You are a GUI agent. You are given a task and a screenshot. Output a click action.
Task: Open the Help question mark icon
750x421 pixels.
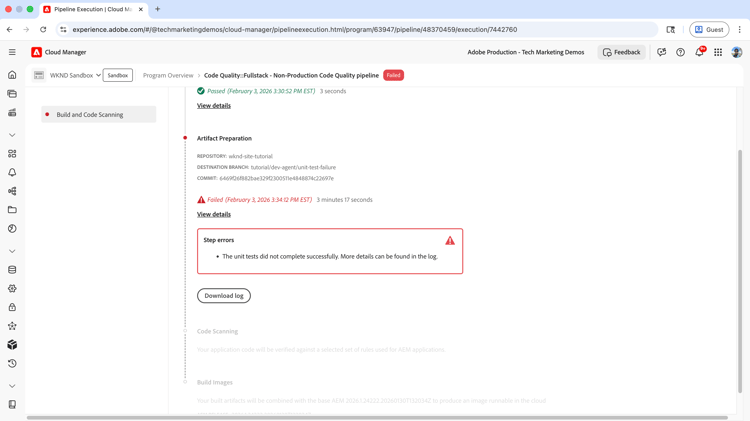point(680,52)
